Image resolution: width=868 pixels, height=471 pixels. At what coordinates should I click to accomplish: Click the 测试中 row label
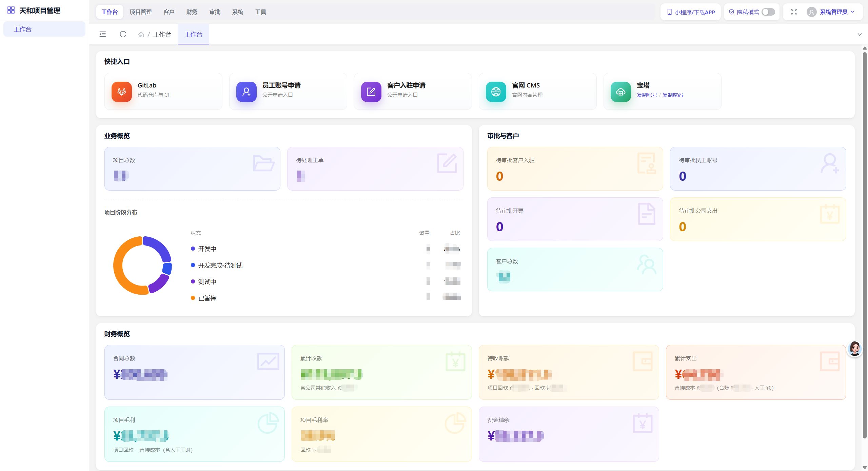coord(207,281)
